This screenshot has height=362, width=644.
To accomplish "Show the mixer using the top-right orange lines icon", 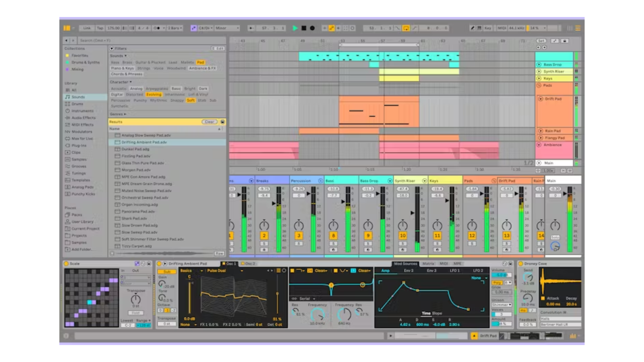I will (578, 28).
